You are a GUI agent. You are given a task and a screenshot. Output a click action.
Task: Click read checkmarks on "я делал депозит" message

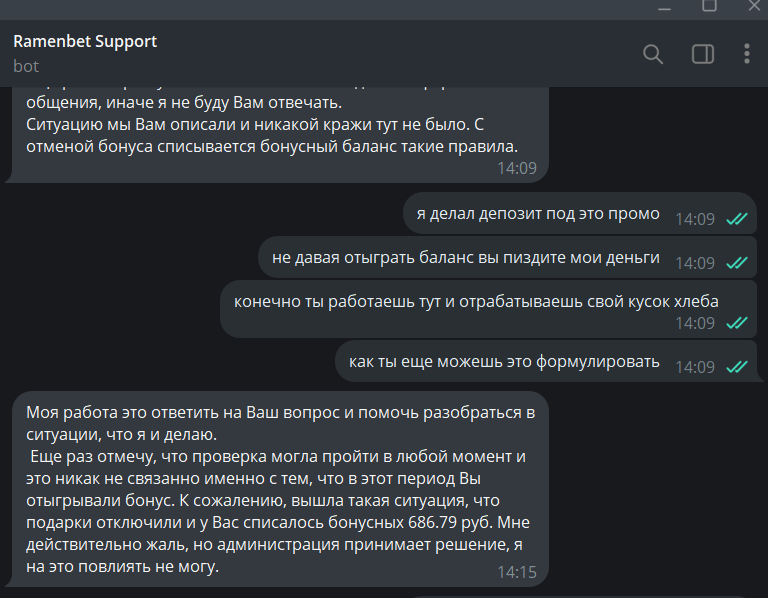[737, 219]
